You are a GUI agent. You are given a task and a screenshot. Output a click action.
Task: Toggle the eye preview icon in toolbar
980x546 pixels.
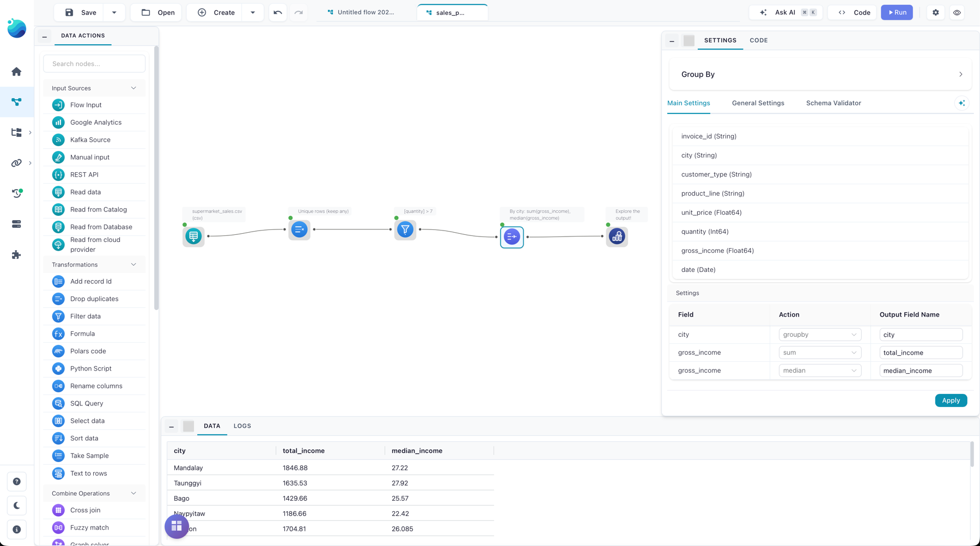pyautogui.click(x=957, y=13)
